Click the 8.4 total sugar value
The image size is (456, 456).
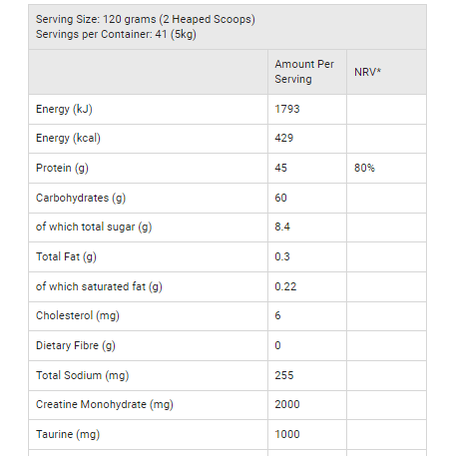[282, 227]
